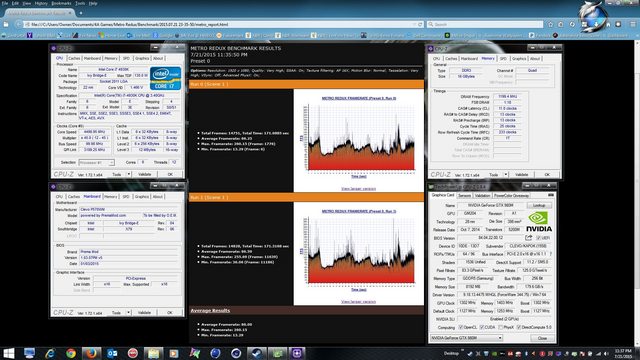Click the Firefox Search input field

pos(485,24)
